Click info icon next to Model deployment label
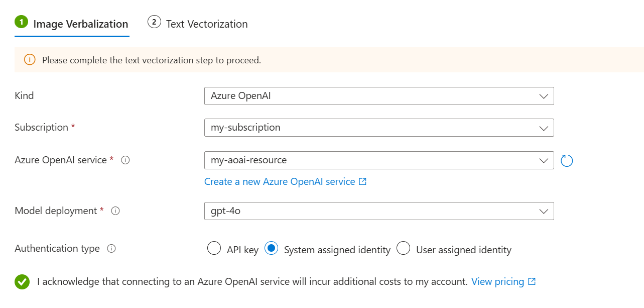The image size is (644, 308). click(115, 211)
